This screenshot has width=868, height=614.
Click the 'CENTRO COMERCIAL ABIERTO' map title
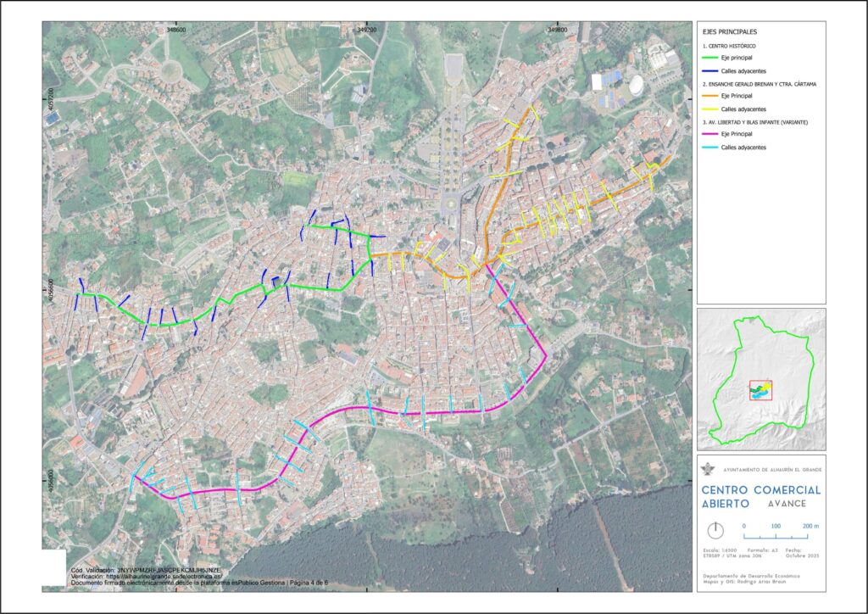pyautogui.click(x=760, y=496)
